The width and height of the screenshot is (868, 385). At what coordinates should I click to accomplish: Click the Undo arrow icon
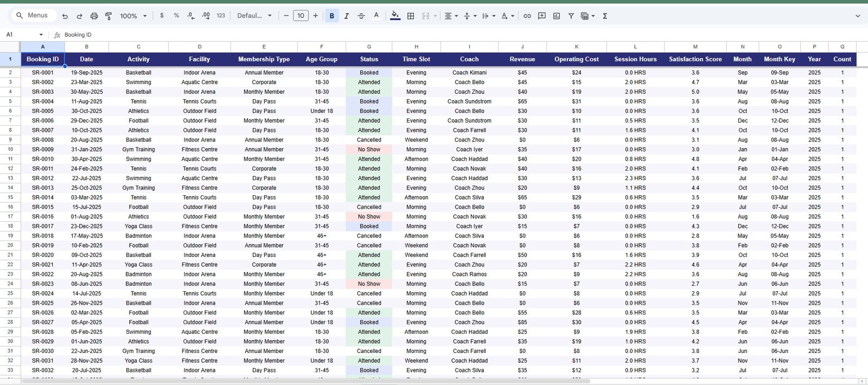point(65,16)
